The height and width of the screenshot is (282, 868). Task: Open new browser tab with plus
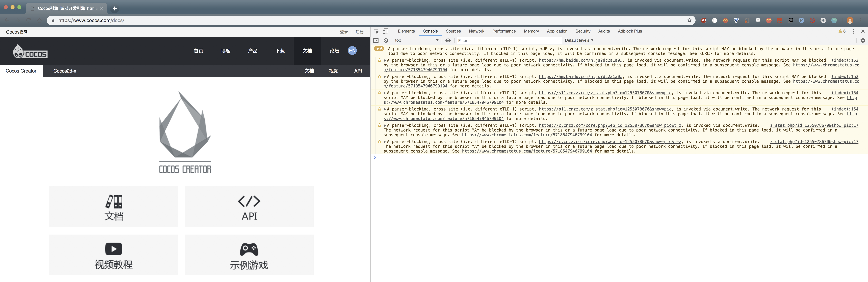click(115, 8)
